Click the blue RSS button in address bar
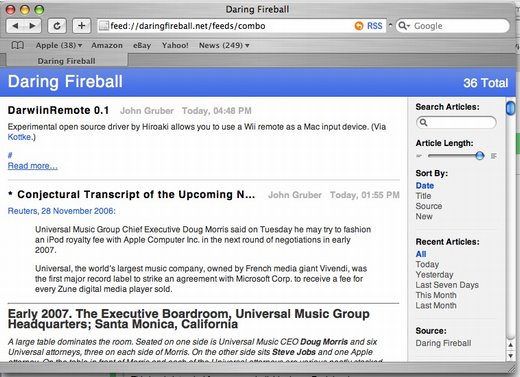This screenshot has height=377, width=520. pos(375,26)
